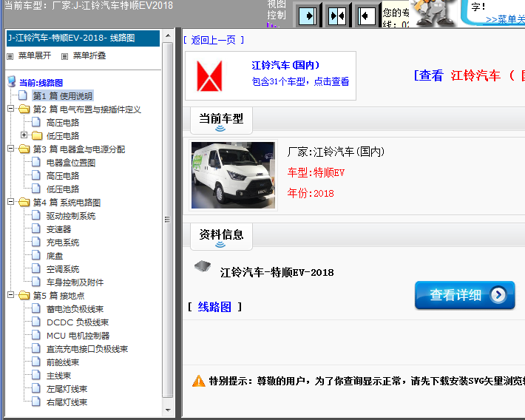This screenshot has width=525, height=420.
Task: Open 第1 篇 使用说明 in the tree
Action: 63,96
